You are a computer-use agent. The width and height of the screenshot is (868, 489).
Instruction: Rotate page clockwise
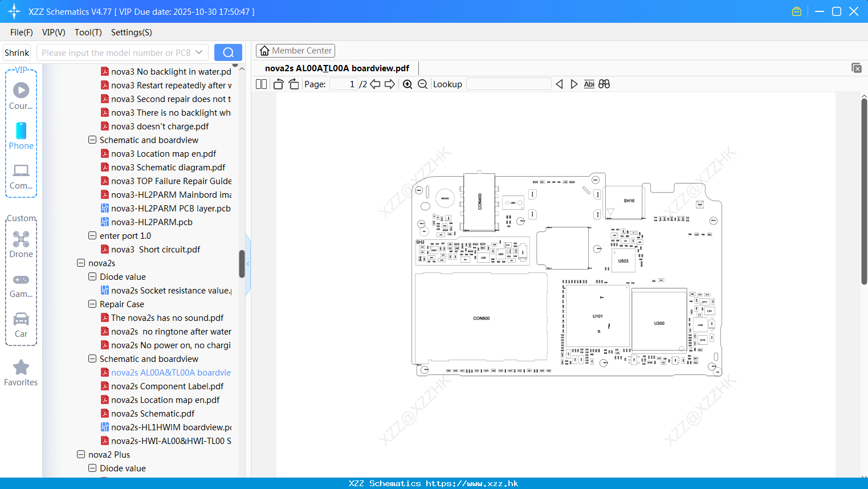point(294,84)
